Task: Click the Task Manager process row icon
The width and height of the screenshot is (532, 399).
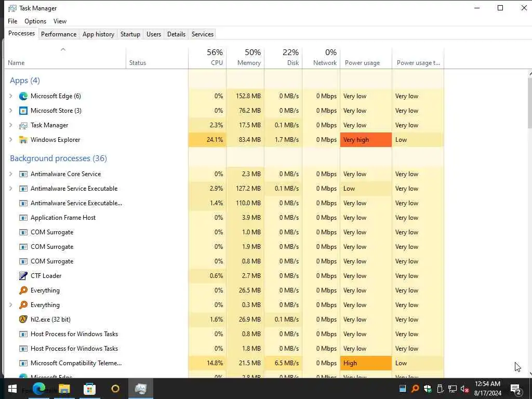Action: pos(23,126)
